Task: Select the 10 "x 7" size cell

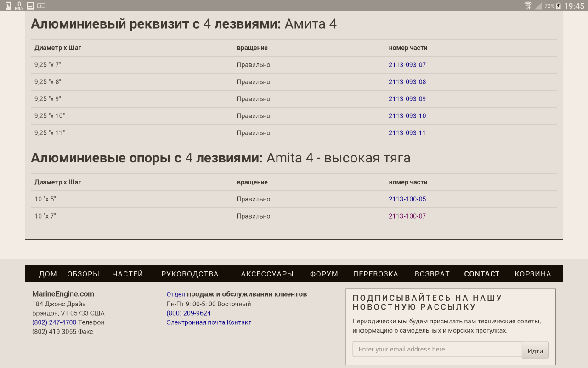Action: click(45, 216)
